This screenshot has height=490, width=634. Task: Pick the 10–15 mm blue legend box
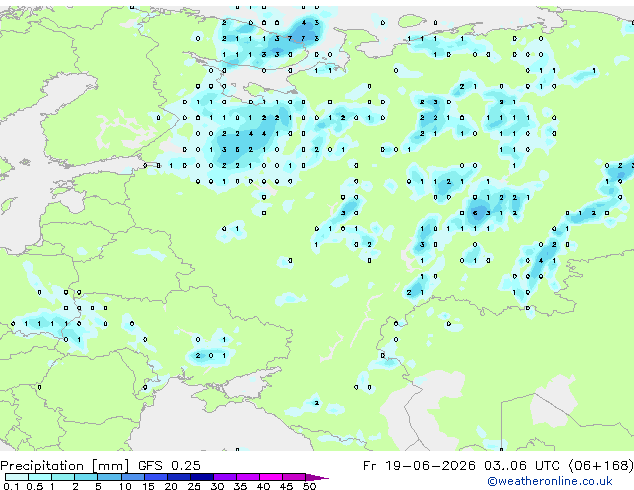click(x=132, y=477)
